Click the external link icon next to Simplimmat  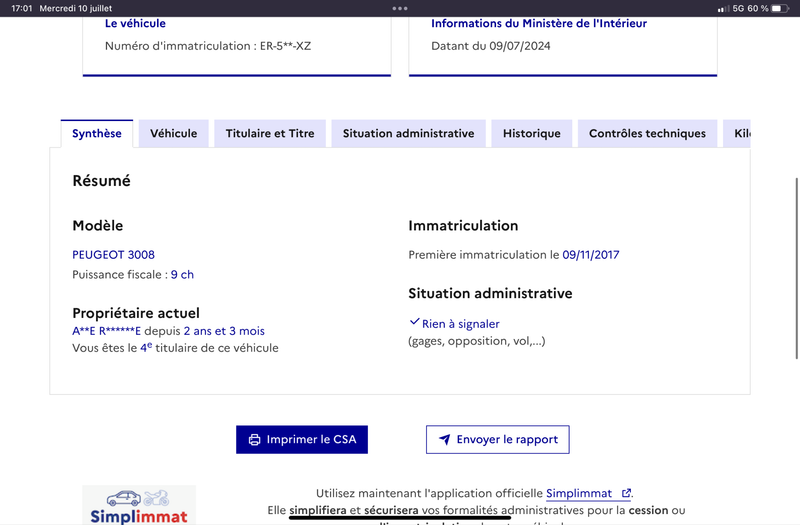(x=626, y=493)
